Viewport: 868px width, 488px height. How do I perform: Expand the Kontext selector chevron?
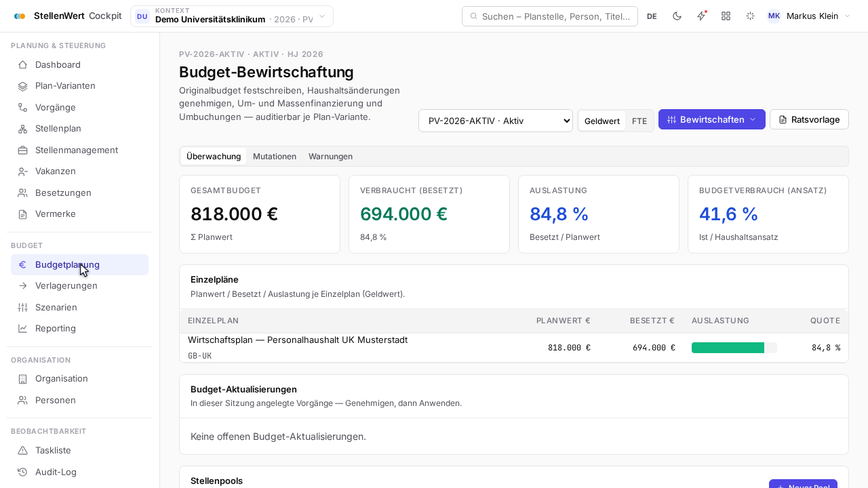click(x=322, y=16)
